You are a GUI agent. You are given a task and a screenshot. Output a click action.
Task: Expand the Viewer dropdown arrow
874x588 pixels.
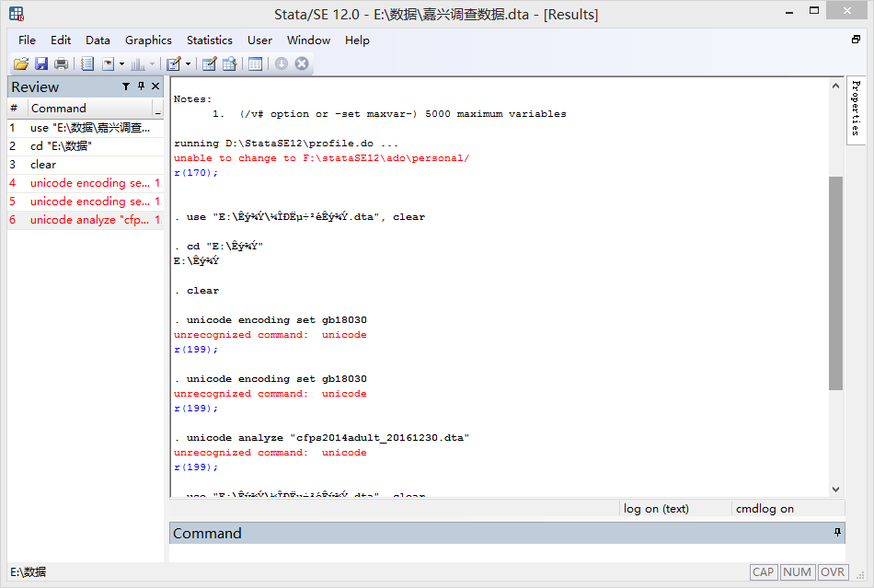121,64
